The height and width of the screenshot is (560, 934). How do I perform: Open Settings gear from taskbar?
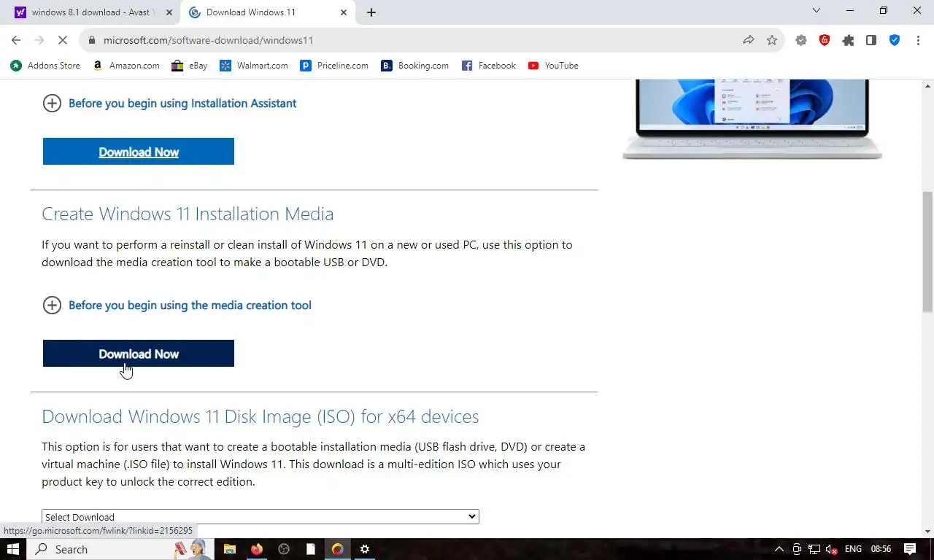coord(365,549)
